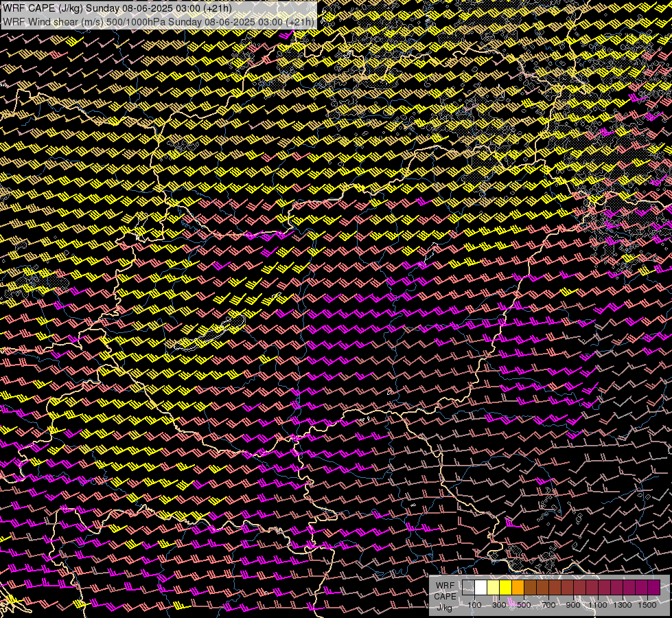Click the gray first CAPE legend swatch
672x618 pixels.
[468, 588]
